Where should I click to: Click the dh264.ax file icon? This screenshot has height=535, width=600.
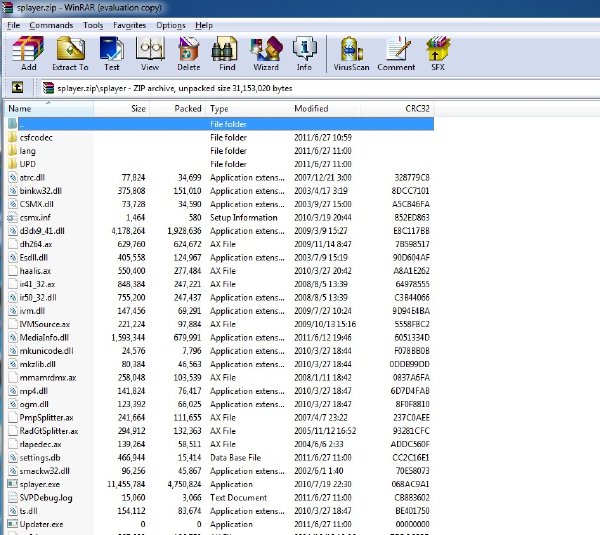point(13,244)
